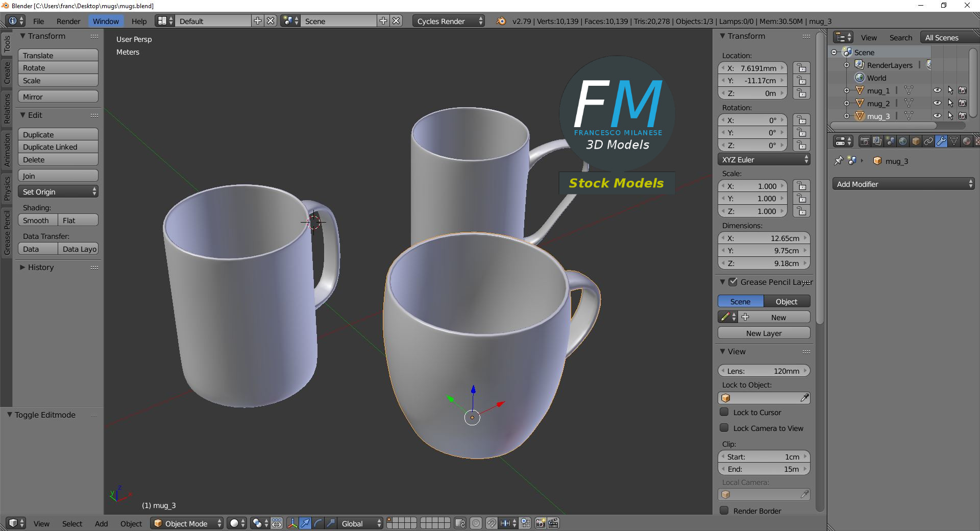
Task: Click the Lens 120mm value slider
Action: pyautogui.click(x=764, y=371)
